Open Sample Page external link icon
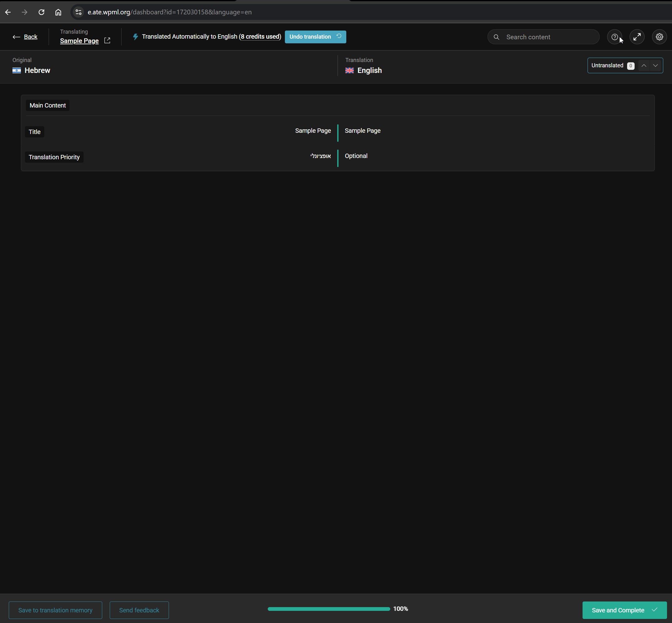The image size is (672, 623). [x=107, y=41]
